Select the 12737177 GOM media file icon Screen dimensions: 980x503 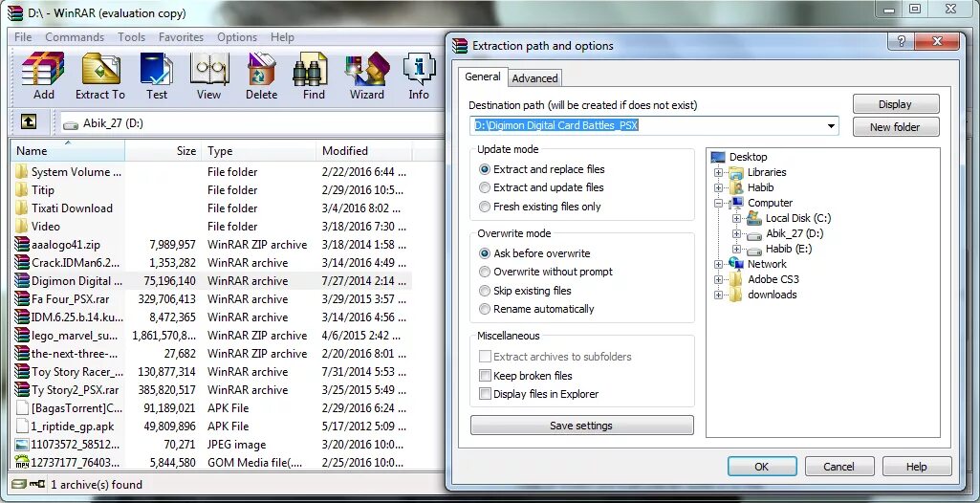click(x=22, y=463)
